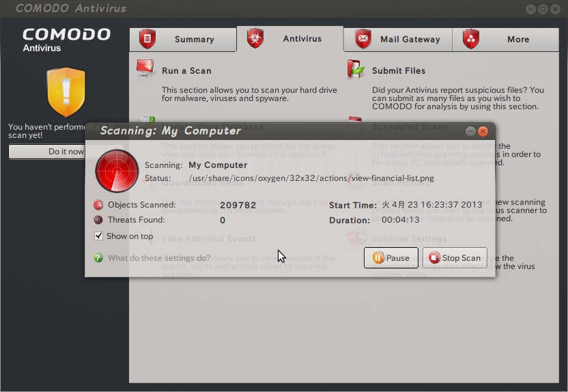
Task: Minimize the Scanning: My Computer dialog
Action: [470, 132]
